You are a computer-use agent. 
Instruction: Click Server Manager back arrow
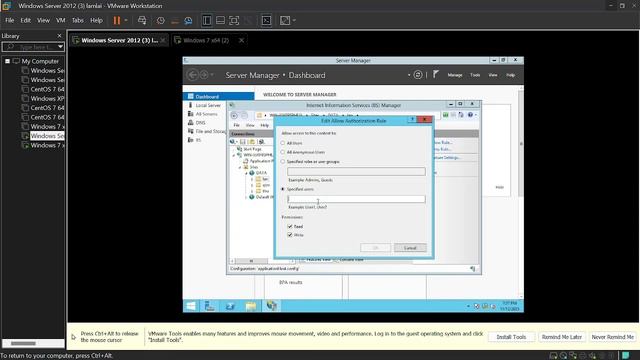tap(192, 75)
